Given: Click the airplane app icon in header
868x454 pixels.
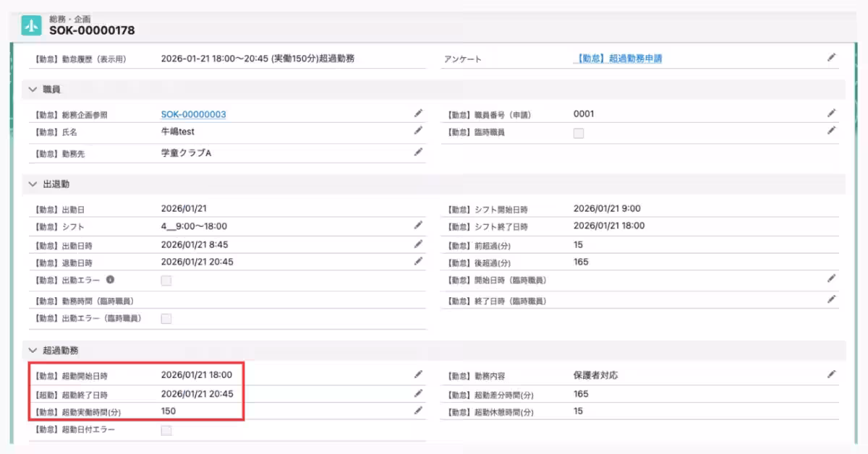Looking at the screenshot, I should (x=31, y=25).
